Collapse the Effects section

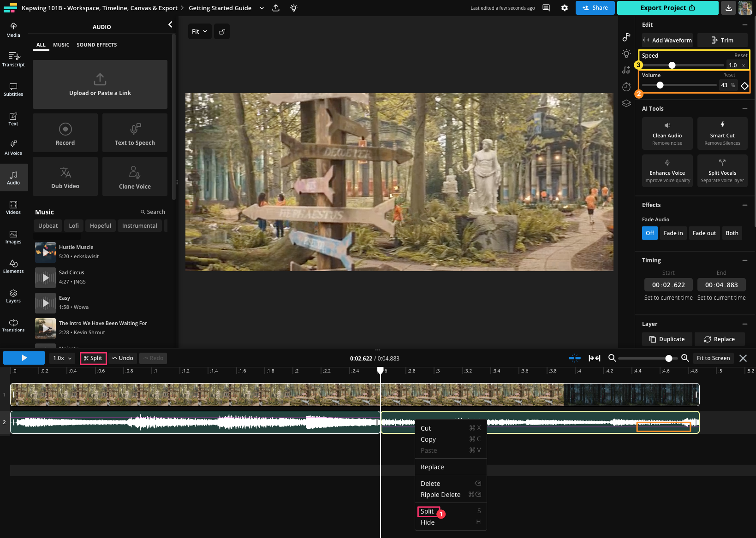744,205
